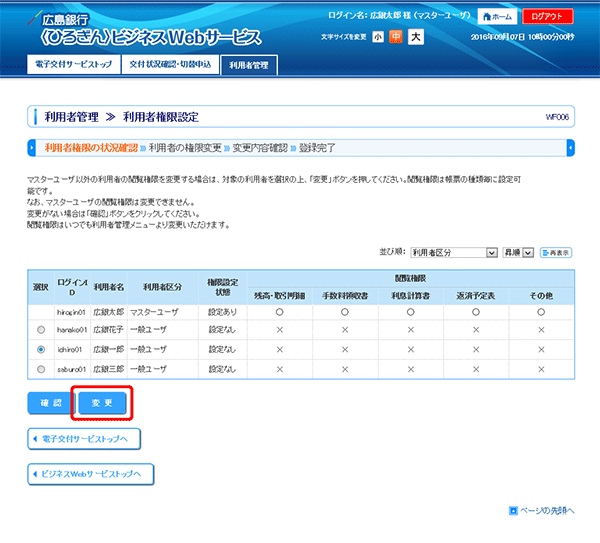Image resolution: width=600 pixels, height=543 pixels.
Task: Click the 広島銀行 logo
Action: (x=58, y=19)
